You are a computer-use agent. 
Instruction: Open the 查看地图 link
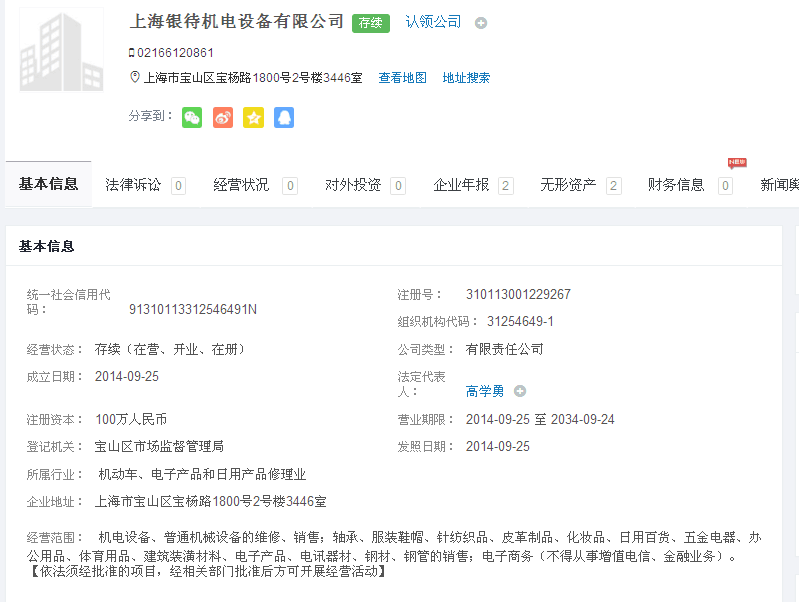tap(402, 78)
